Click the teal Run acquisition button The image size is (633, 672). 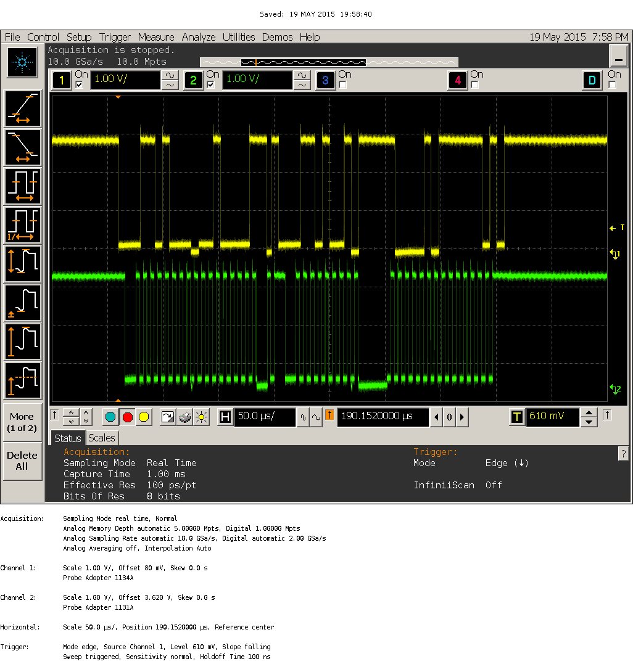tap(110, 417)
